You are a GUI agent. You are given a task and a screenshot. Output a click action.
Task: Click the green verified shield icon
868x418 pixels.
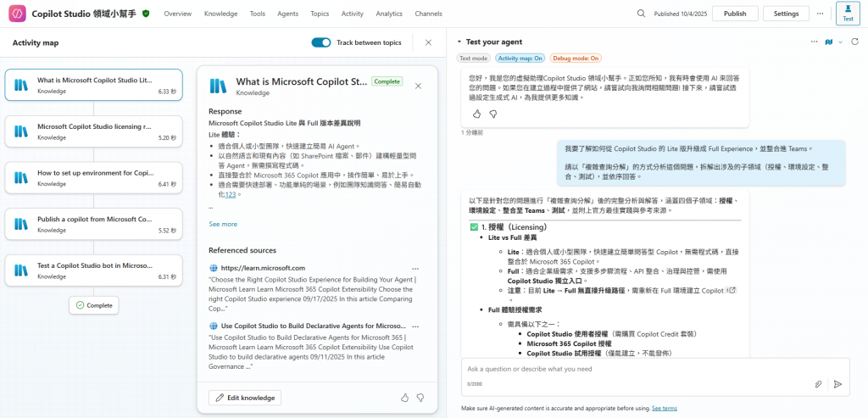[x=146, y=14]
